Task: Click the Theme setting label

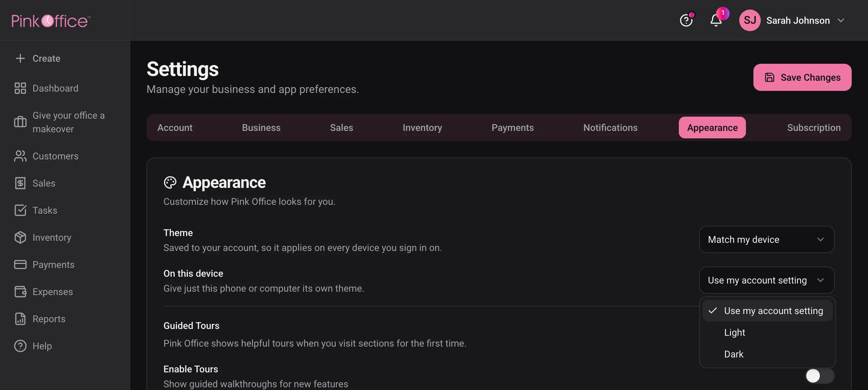Action: [x=178, y=233]
